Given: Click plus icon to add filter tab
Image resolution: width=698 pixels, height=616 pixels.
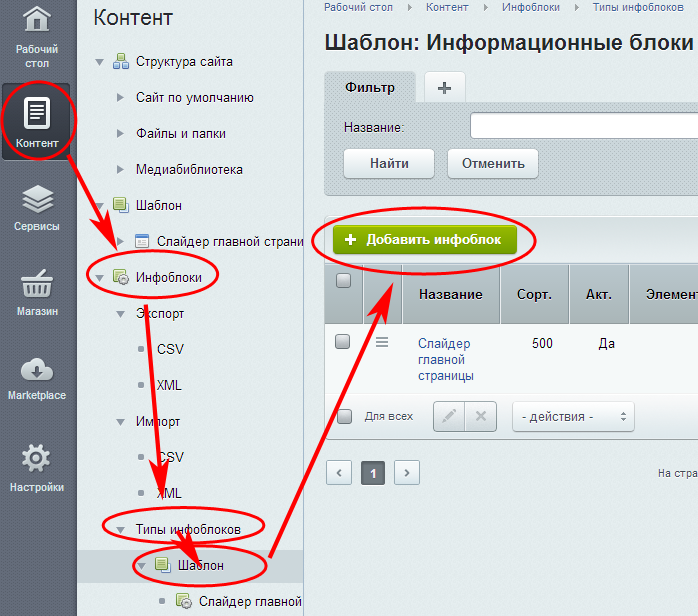Looking at the screenshot, I should (445, 88).
